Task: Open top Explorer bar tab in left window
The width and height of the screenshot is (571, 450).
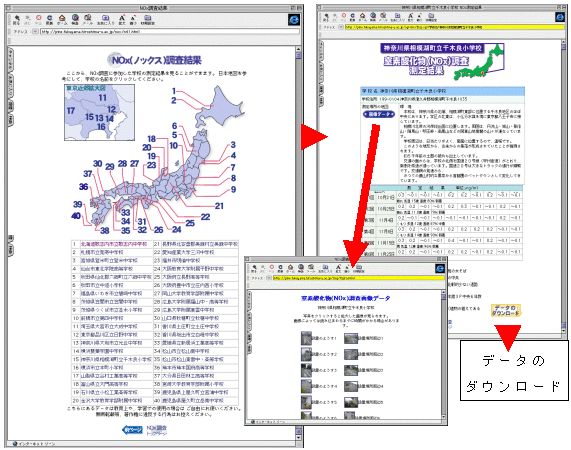Action: pos(10,60)
